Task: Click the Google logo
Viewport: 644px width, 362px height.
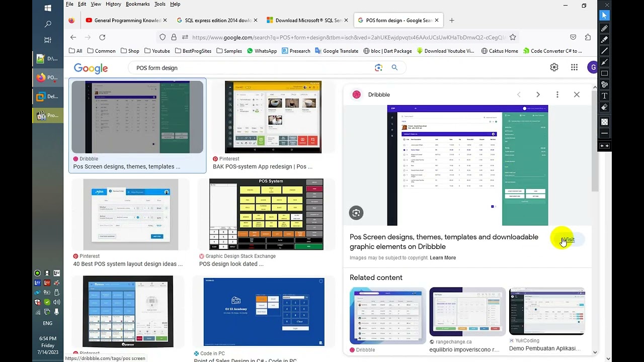Action: [x=91, y=68]
